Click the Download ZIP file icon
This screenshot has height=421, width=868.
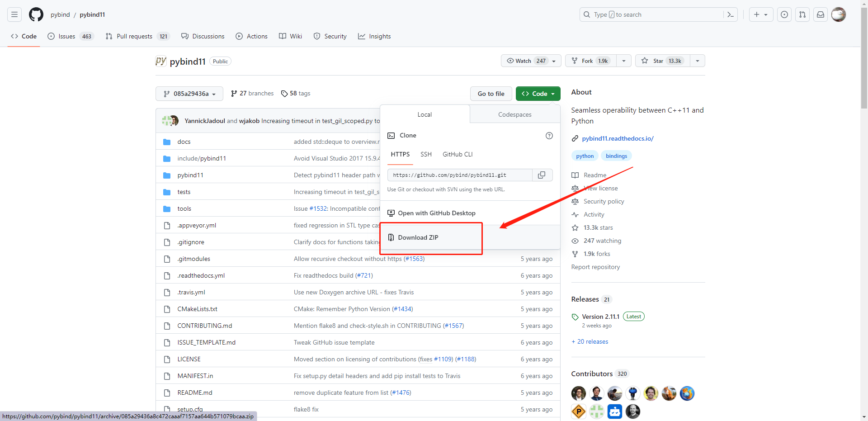[391, 237]
